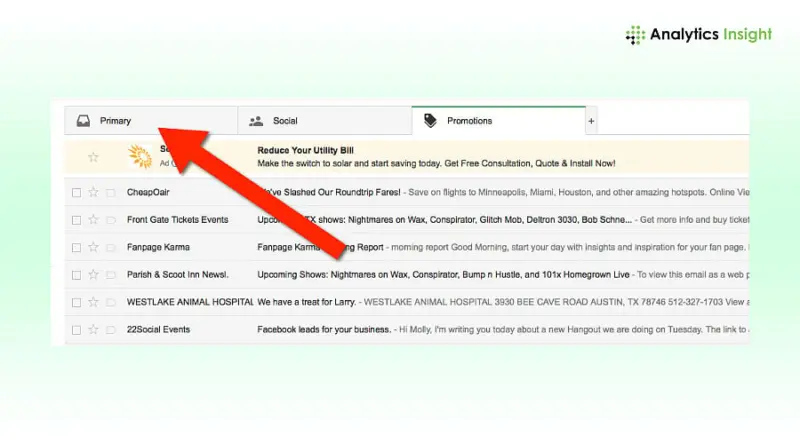The image size is (800, 444).
Task: Open the Facebook leads for your business email
Action: [450, 329]
